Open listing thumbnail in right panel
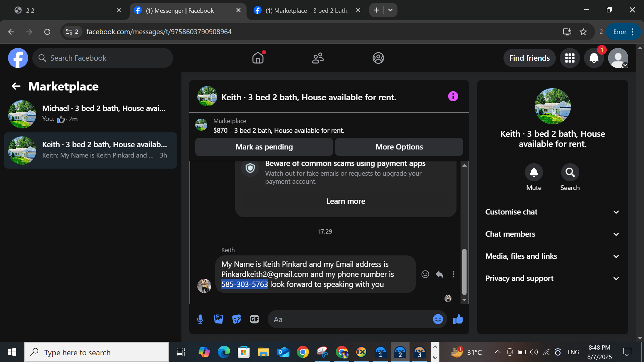The width and height of the screenshot is (644, 362). [x=552, y=106]
